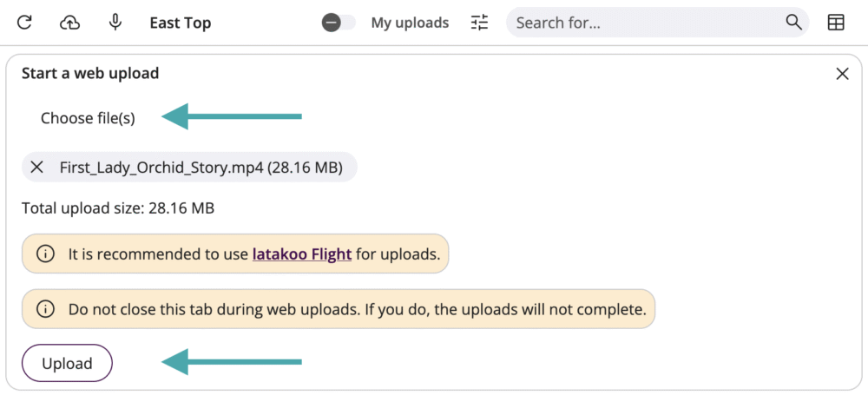The image size is (868, 402).
Task: Click the My uploads label
Action: coord(410,23)
